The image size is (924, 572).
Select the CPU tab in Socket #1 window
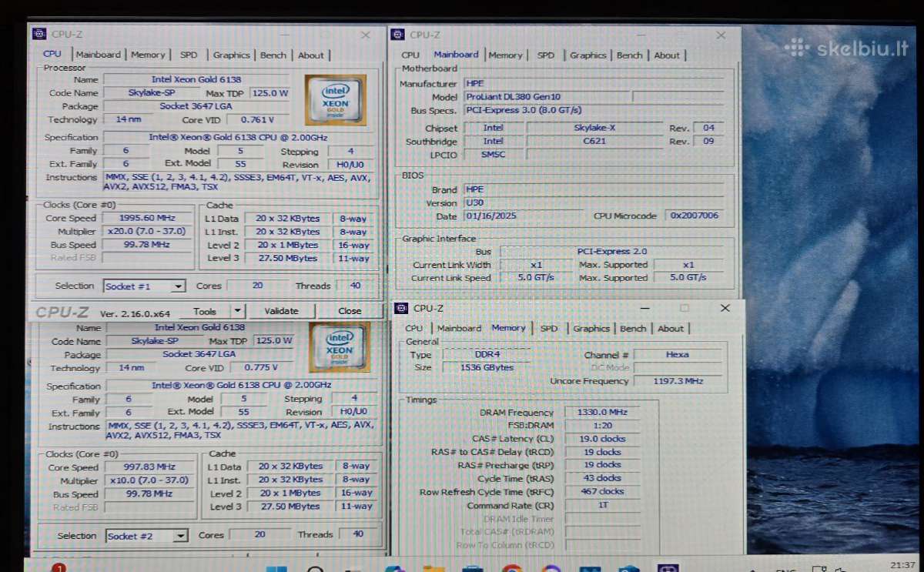click(52, 54)
